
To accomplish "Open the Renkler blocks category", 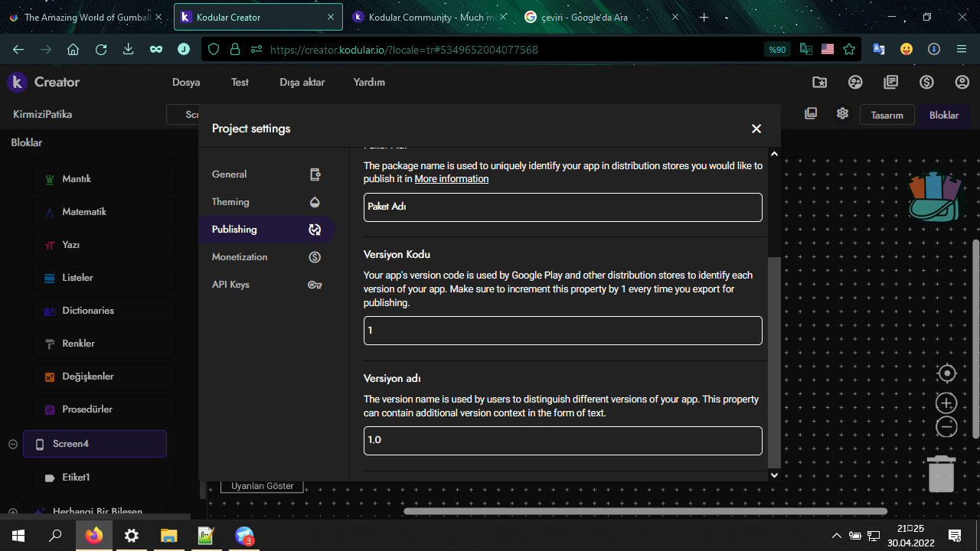I will click(x=104, y=344).
